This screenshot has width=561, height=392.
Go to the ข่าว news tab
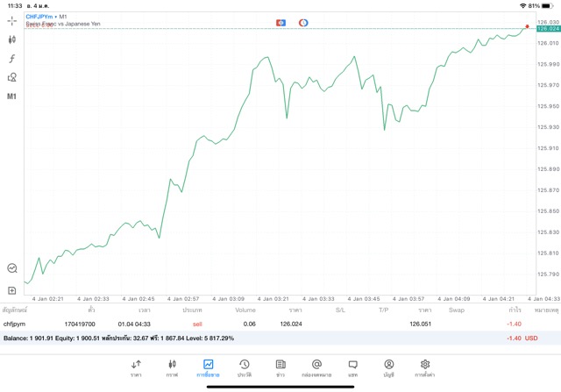click(x=280, y=368)
